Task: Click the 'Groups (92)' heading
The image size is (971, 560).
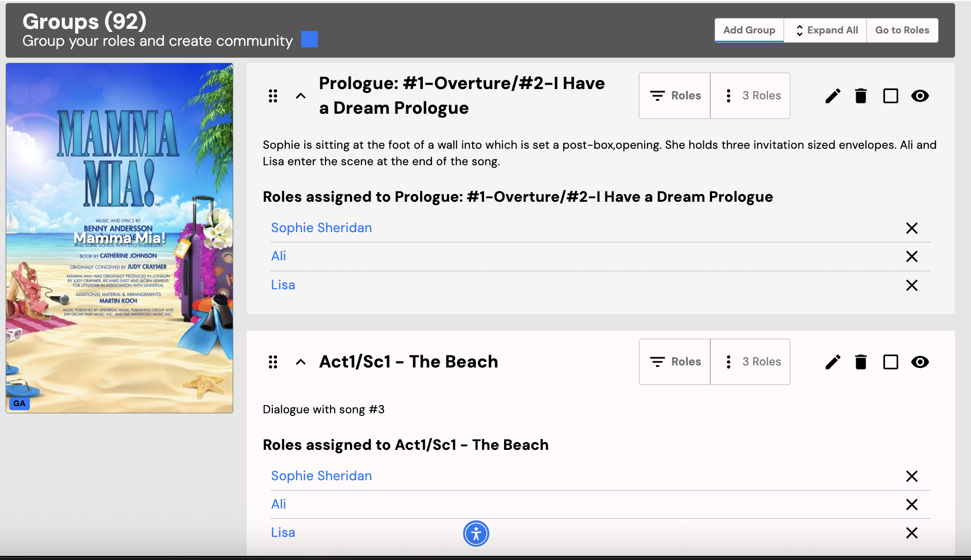Action: (84, 21)
